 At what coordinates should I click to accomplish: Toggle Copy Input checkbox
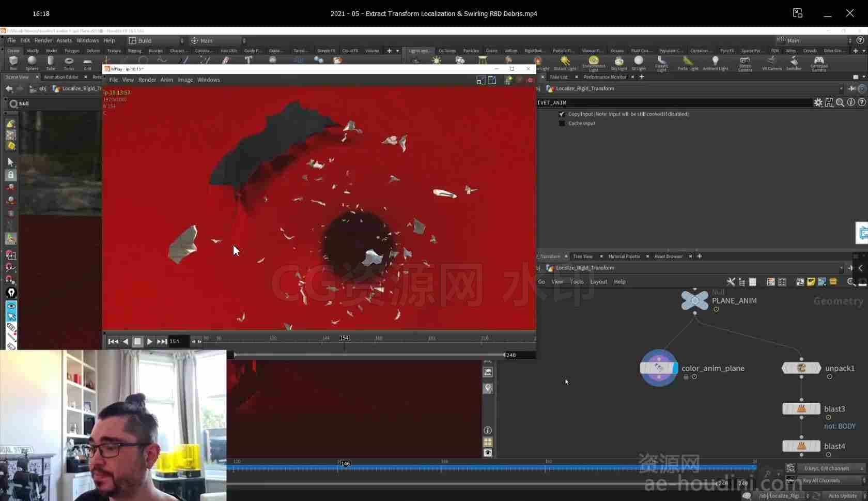click(x=562, y=114)
